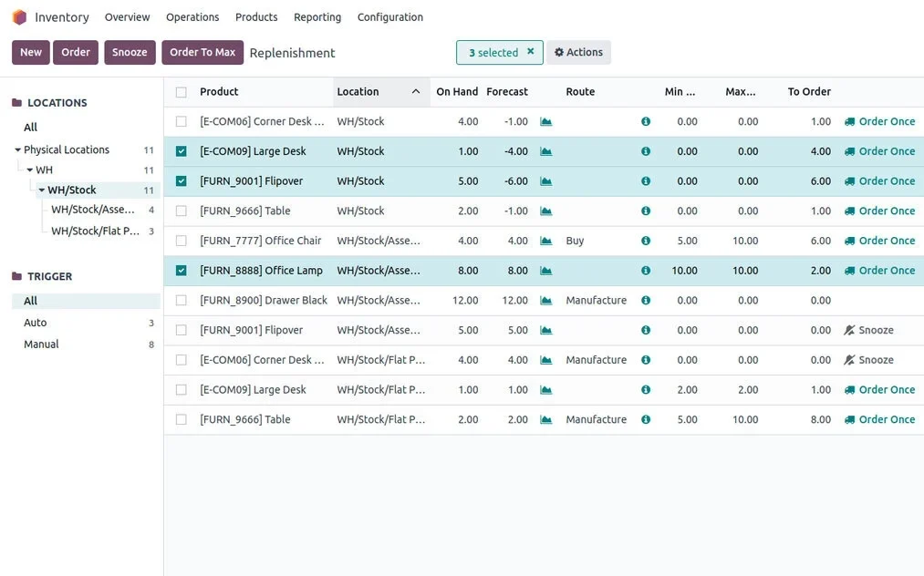Screen dimensions: 924x576
Task: Click info icon on Office Chair row
Action: click(x=646, y=241)
